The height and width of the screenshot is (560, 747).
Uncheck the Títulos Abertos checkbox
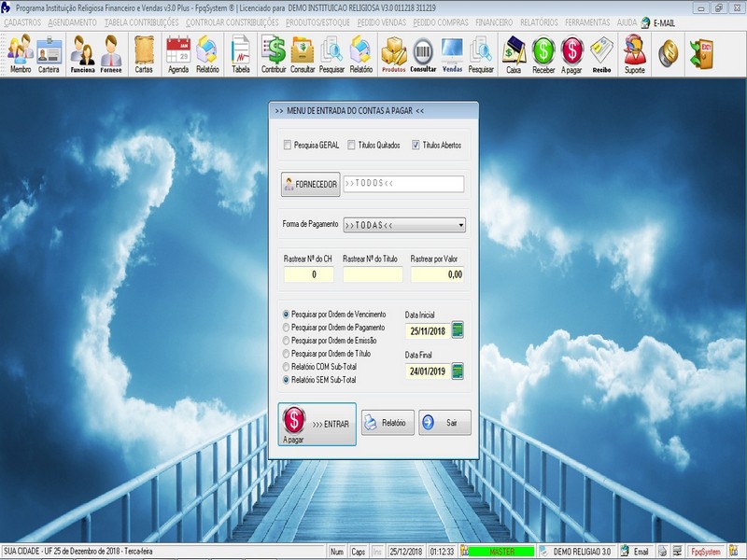coord(416,145)
